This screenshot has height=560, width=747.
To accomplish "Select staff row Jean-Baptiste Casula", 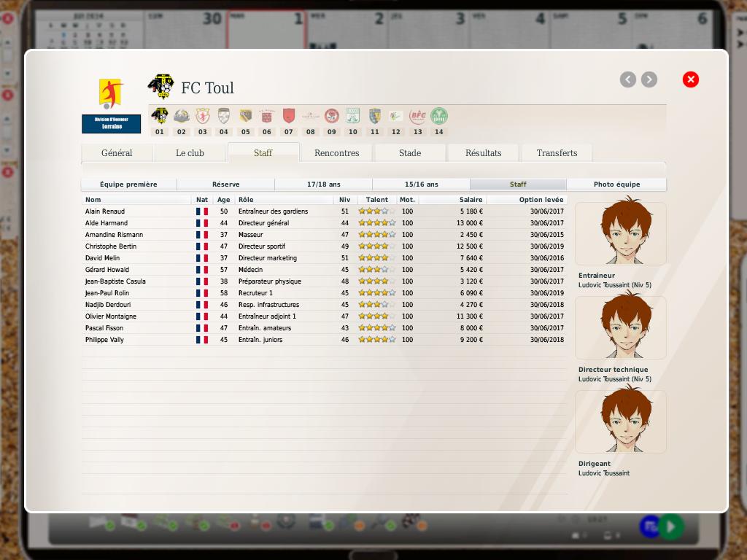I will click(324, 281).
